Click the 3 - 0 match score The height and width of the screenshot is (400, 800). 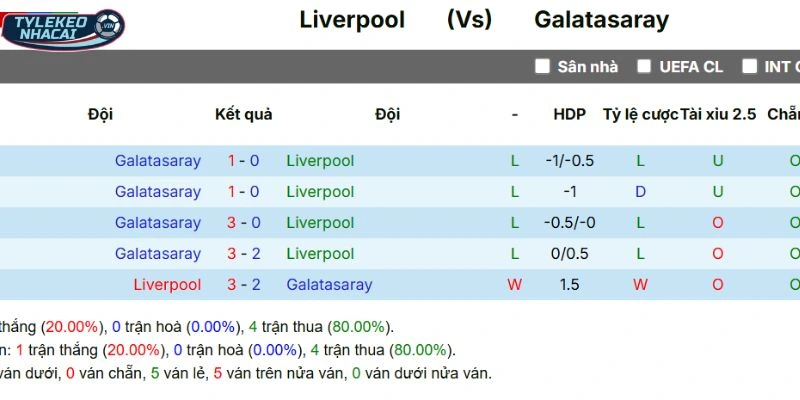point(243,223)
